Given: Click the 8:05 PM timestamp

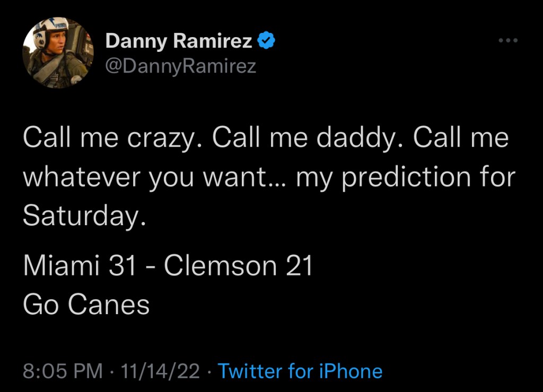Looking at the screenshot, I should pyautogui.click(x=63, y=371).
